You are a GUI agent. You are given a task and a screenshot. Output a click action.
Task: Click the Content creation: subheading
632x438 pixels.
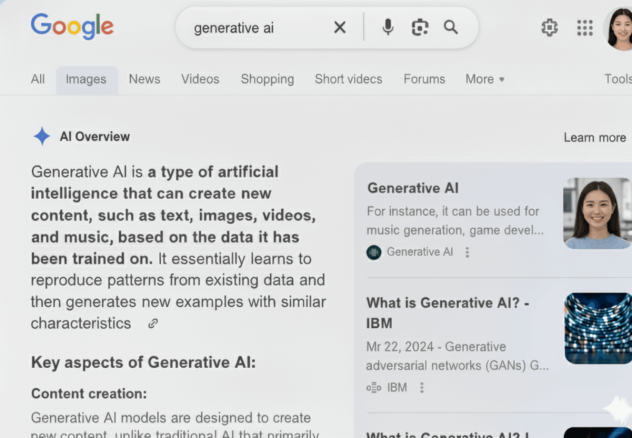click(89, 394)
